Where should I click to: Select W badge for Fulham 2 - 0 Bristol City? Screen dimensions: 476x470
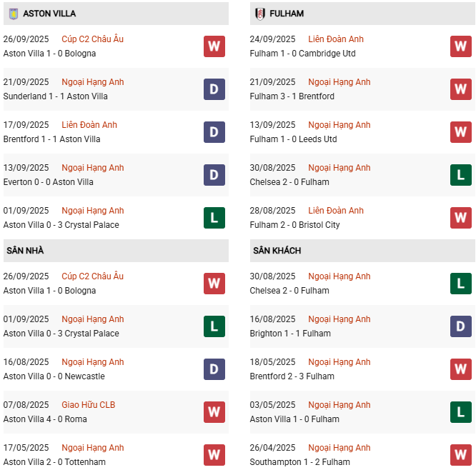pos(460,218)
